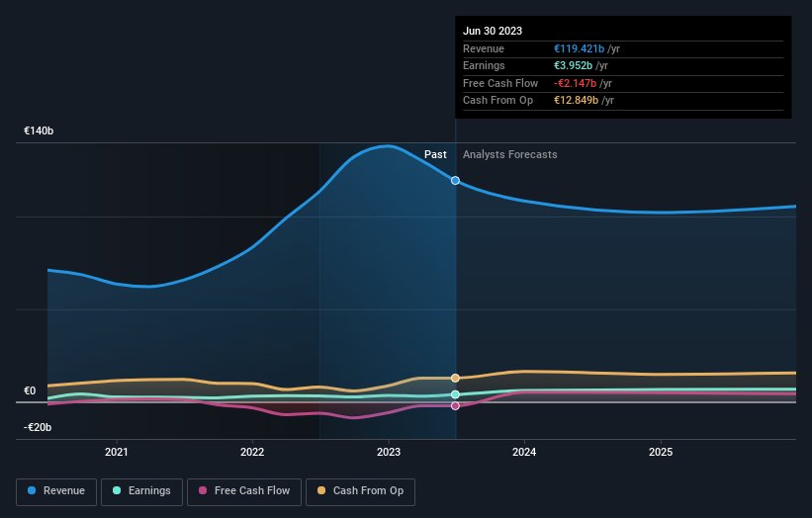Toggle the Earnings legend series

click(x=141, y=491)
